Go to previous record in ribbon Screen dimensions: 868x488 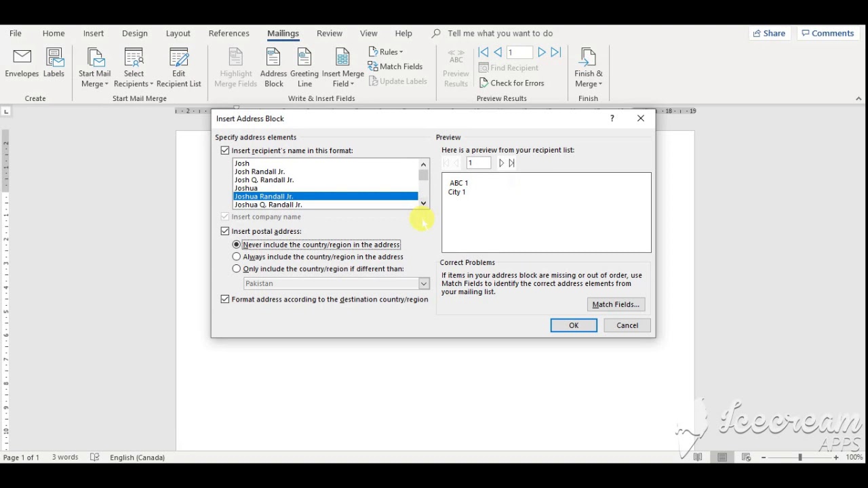[x=498, y=52]
